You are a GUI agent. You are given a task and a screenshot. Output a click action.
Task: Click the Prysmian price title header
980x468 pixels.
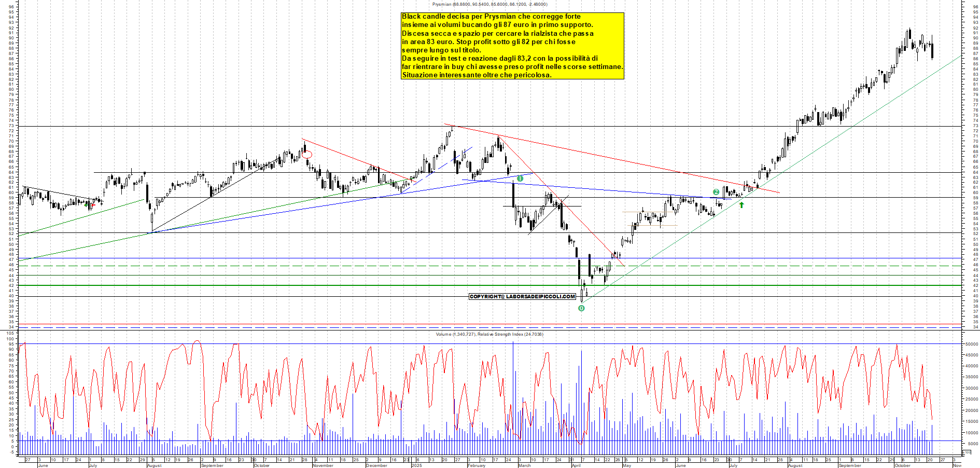pos(489,4)
